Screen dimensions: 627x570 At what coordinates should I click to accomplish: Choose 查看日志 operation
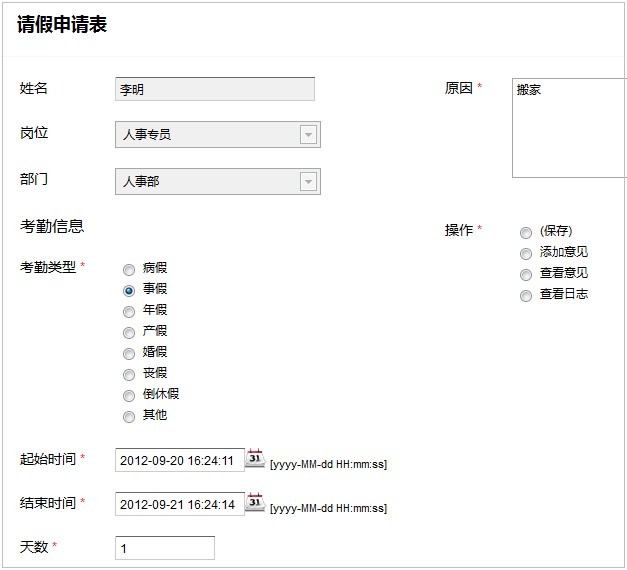pos(526,295)
